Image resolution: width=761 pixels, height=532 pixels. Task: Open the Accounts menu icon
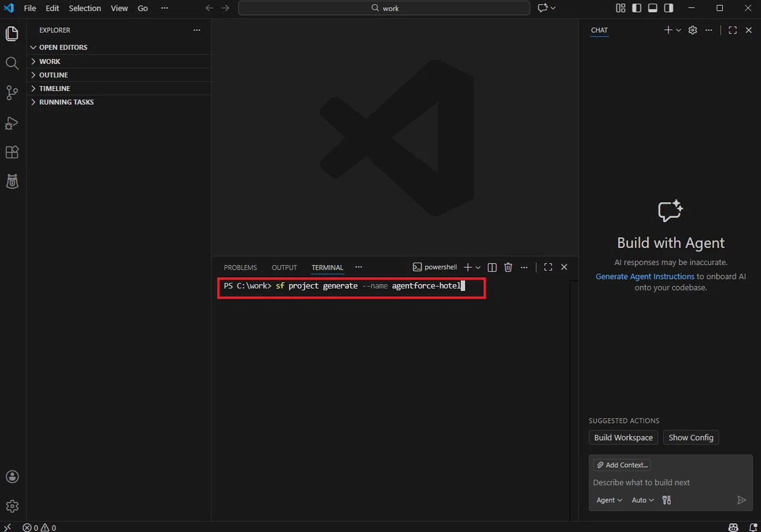(12, 477)
